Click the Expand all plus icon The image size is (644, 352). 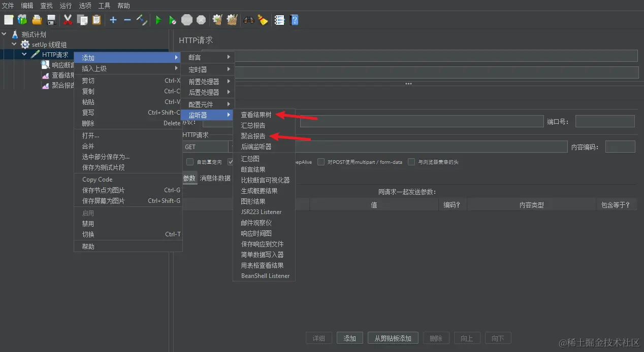click(113, 20)
